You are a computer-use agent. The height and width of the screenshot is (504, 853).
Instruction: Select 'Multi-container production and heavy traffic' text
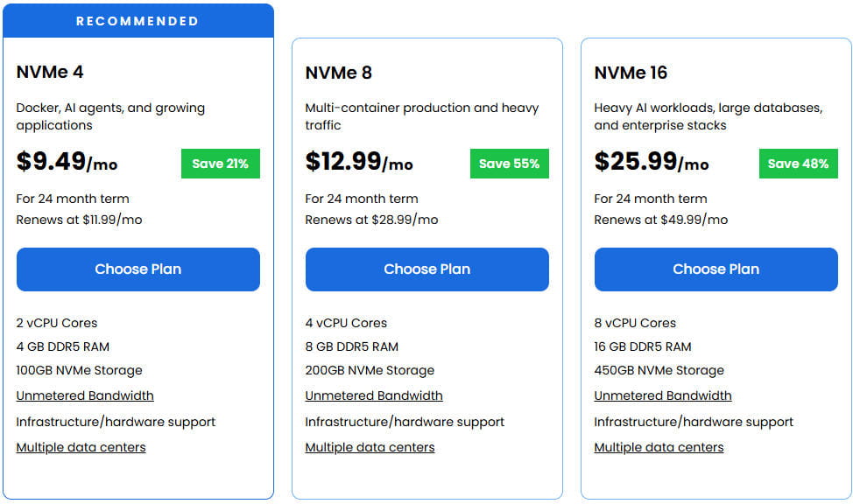(x=421, y=116)
